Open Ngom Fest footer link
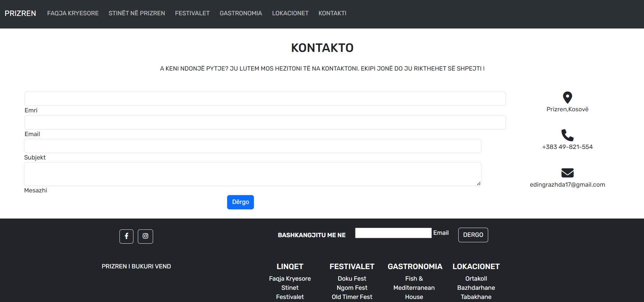Image resolution: width=644 pixels, height=302 pixels. click(352, 288)
